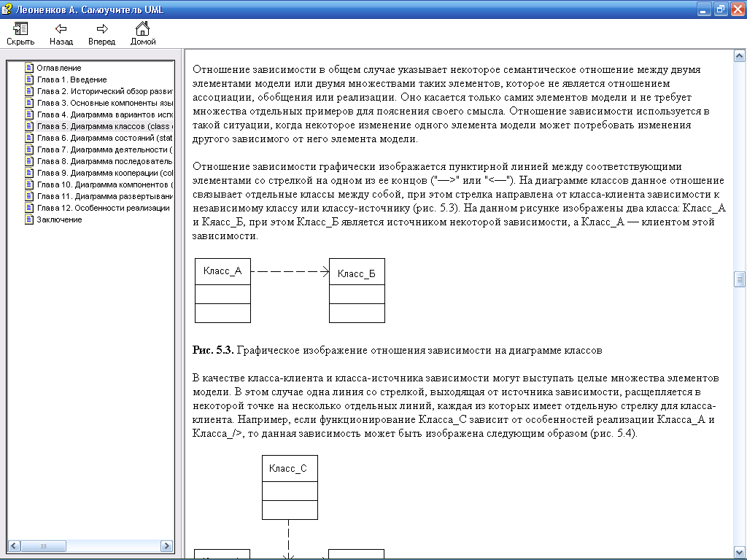Viewport: 747px width, 560px height.
Task: Click the contents tree scroll-right arrow
Action: point(166,545)
